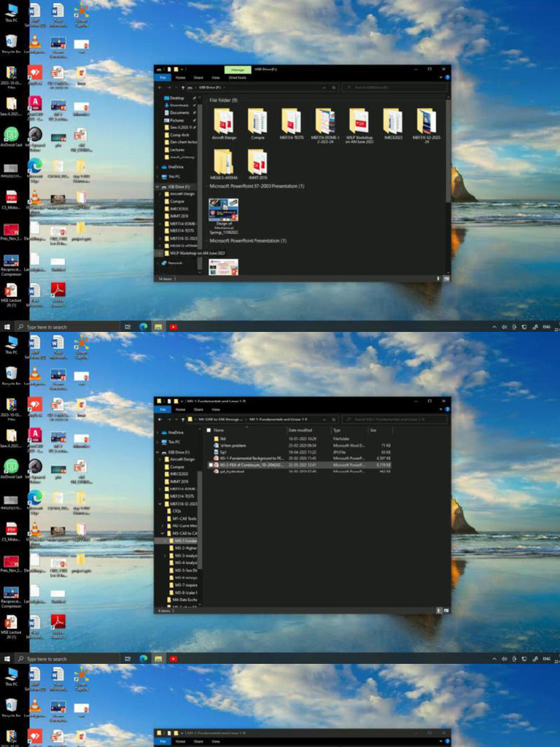Screen dimensions: 560x747
Task: Open Share tab in USB Drive window
Action: [x=198, y=77]
